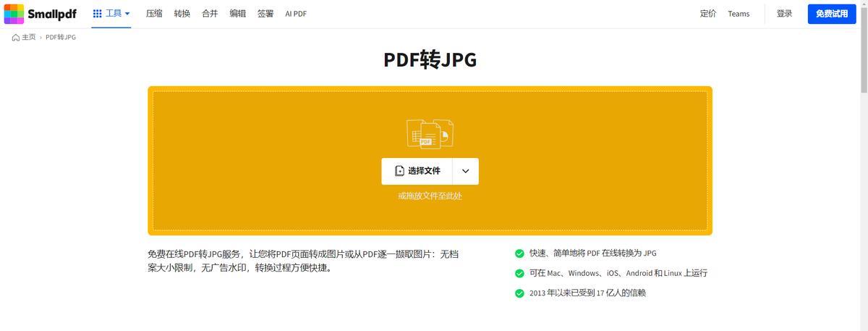Screen dimensions: 868x331
Task: Open dropdown arrow next to 选择文件
Action: (465, 172)
